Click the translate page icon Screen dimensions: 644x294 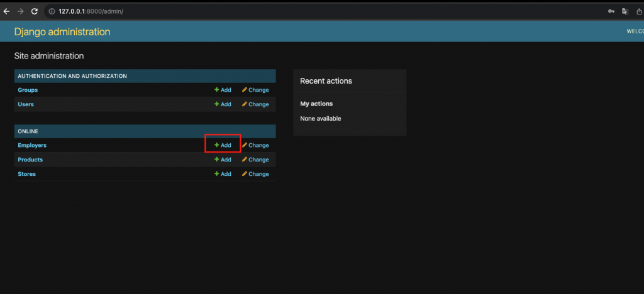625,11
